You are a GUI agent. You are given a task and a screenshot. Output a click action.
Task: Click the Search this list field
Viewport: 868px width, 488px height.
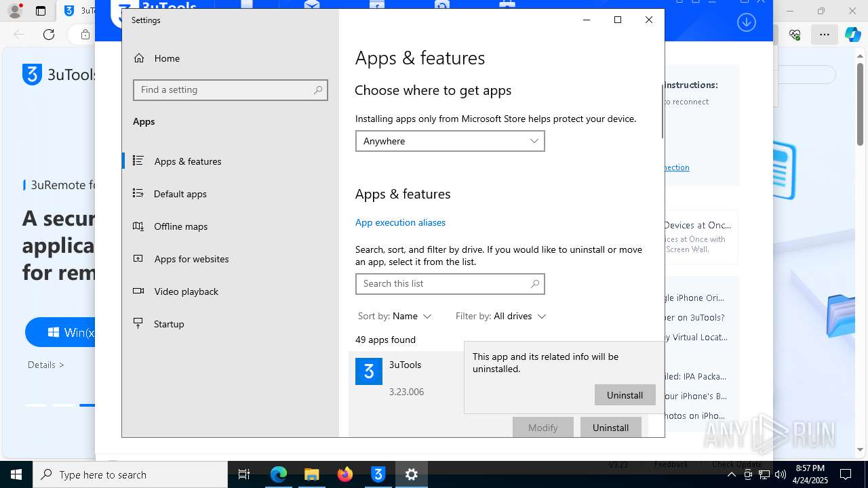click(450, 283)
